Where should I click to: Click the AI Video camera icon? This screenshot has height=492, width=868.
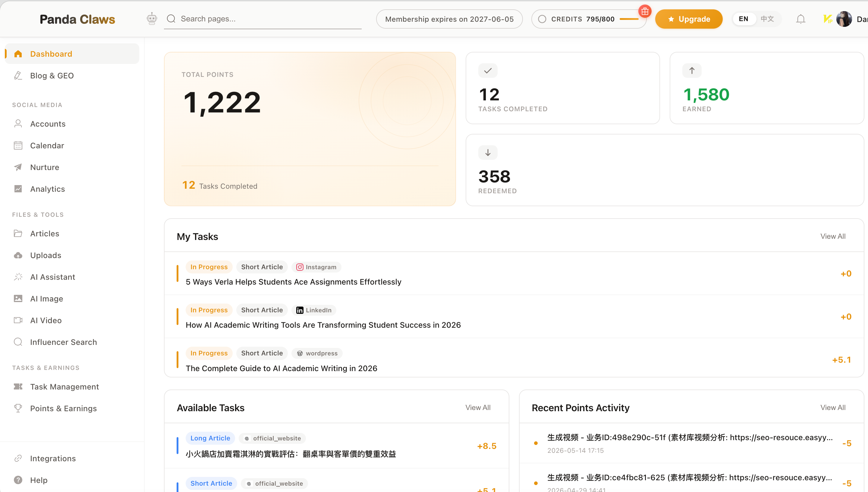pos(18,320)
